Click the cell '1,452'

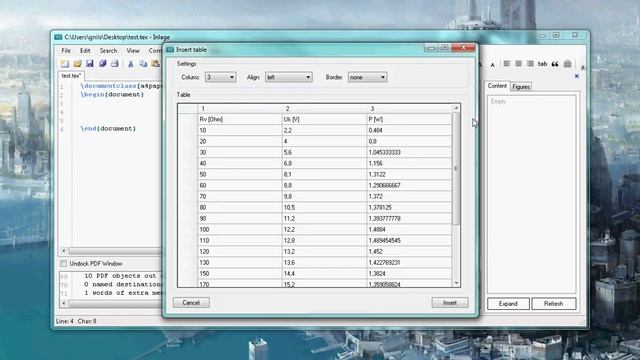(409, 251)
